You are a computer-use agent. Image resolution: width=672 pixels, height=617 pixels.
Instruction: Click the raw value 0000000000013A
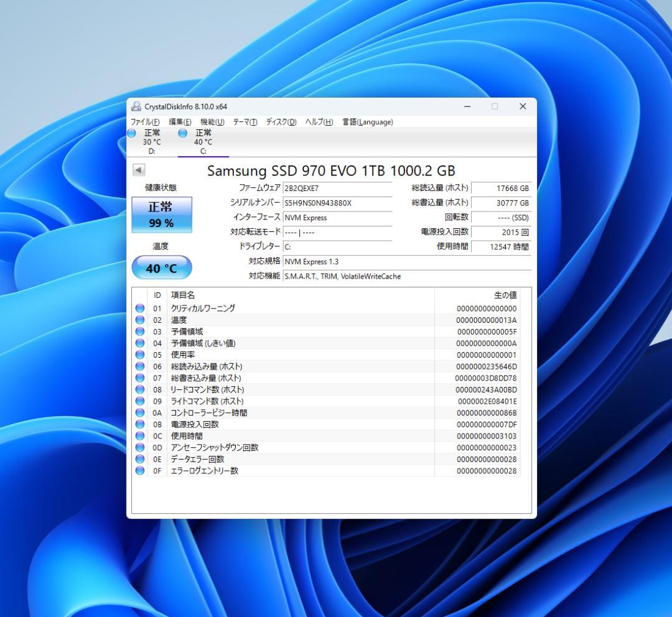click(x=487, y=320)
